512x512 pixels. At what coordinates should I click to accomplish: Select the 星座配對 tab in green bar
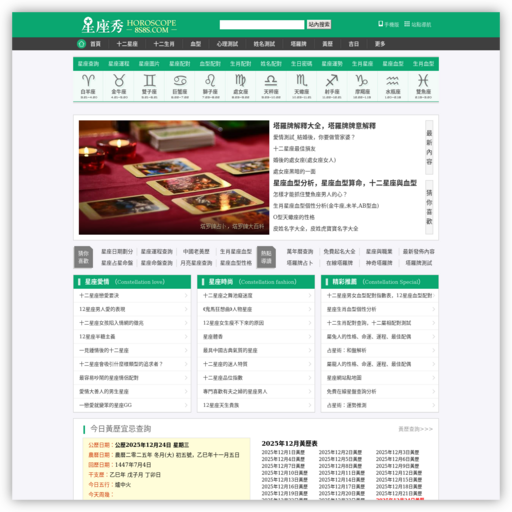pos(180,64)
